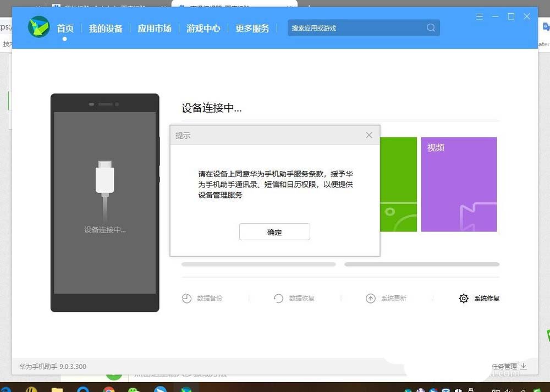This screenshot has height=392, width=550.
Task: Go to the 应用市场 tab
Action: [x=155, y=29]
